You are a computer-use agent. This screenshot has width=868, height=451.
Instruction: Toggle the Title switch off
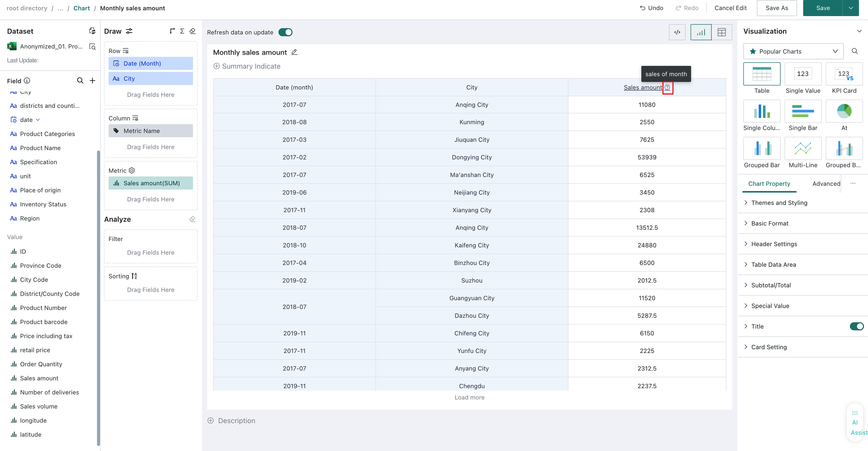tap(856, 326)
